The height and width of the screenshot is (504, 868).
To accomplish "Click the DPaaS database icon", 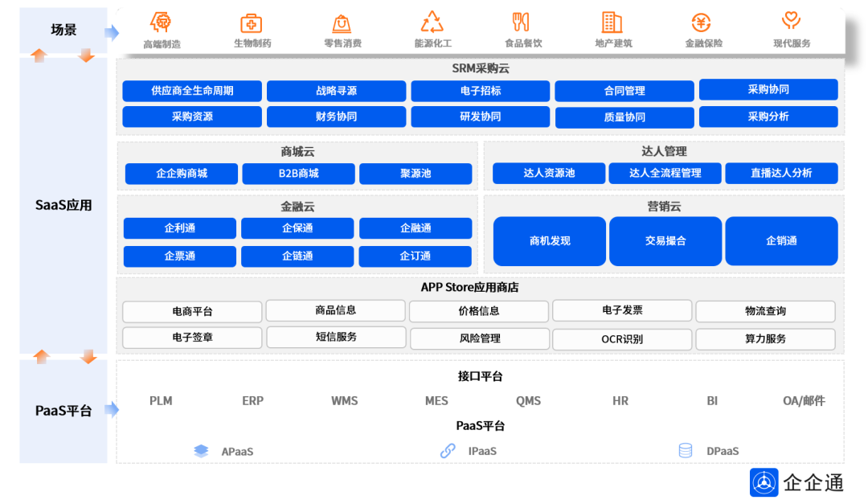I will (685, 451).
